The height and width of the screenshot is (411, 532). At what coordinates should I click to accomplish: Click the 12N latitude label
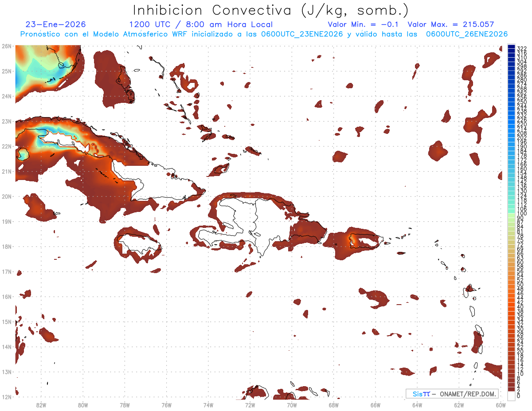(x=7, y=397)
